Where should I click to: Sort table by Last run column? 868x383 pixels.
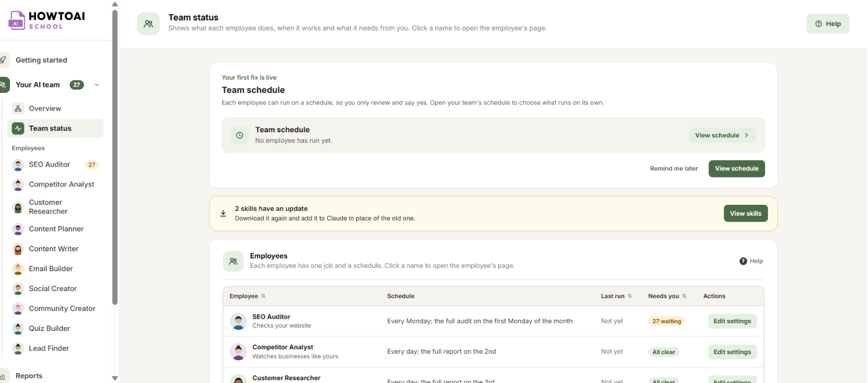(617, 296)
